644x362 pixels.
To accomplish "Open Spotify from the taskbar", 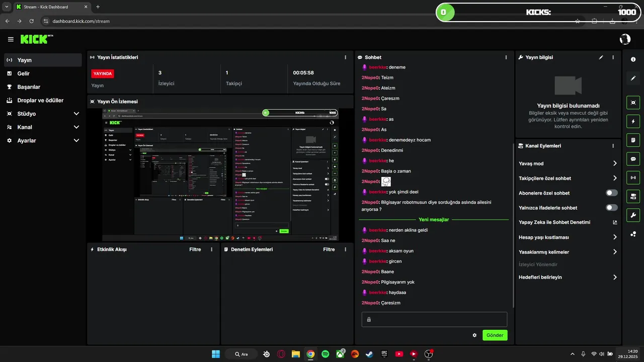I will tap(325, 354).
